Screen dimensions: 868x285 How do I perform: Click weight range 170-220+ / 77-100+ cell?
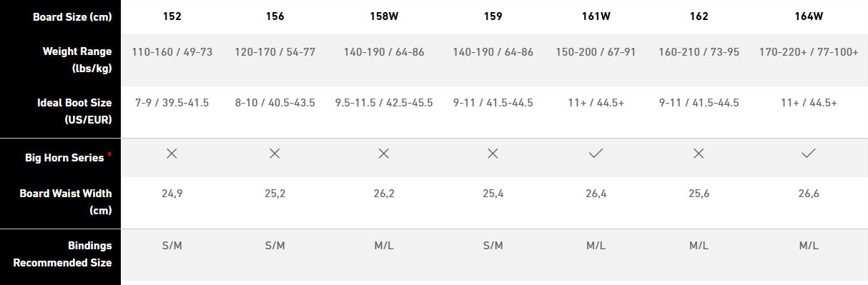pyautogui.click(x=809, y=52)
